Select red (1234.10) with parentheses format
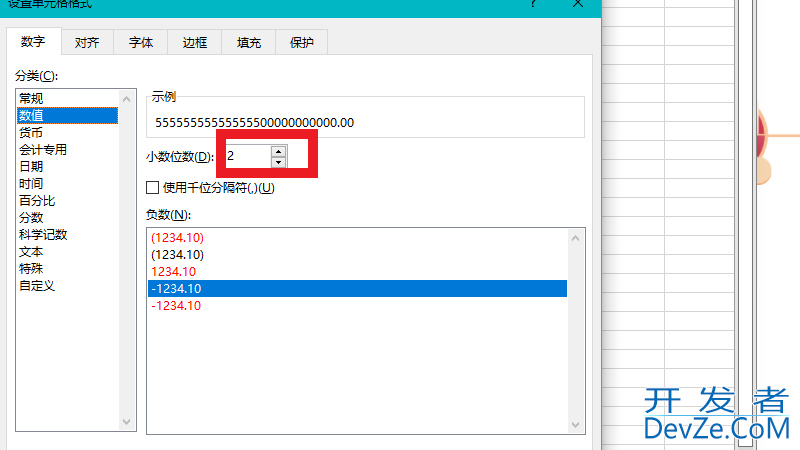The width and height of the screenshot is (800, 450). (x=357, y=237)
